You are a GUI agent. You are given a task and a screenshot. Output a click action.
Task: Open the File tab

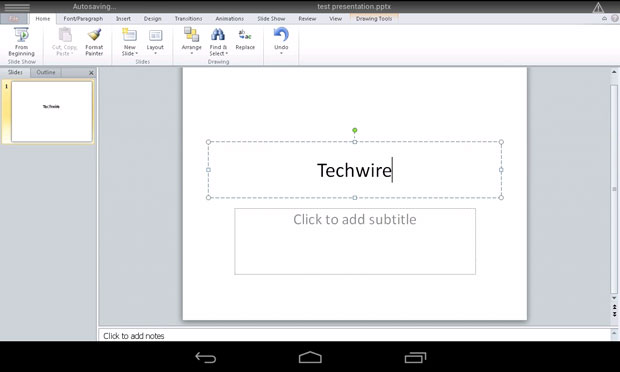point(14,19)
